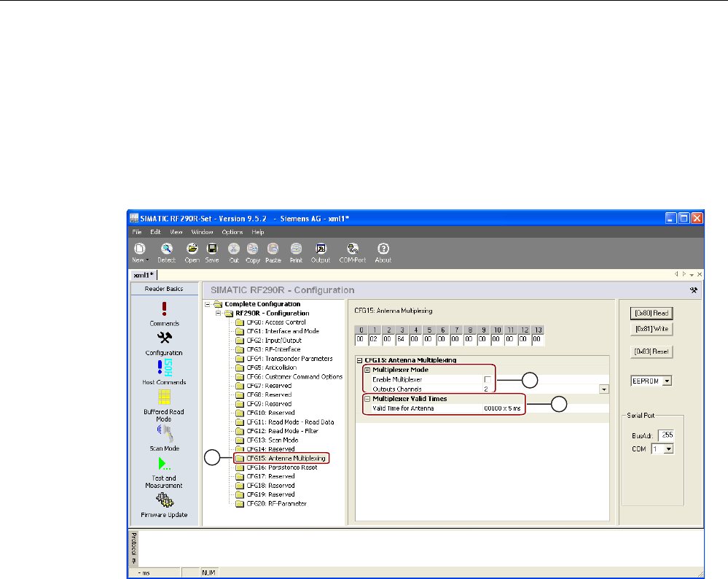The width and height of the screenshot is (728, 579).
Task: Select CFG15: Antenna Multiplexing tree item
Action: [x=286, y=458]
